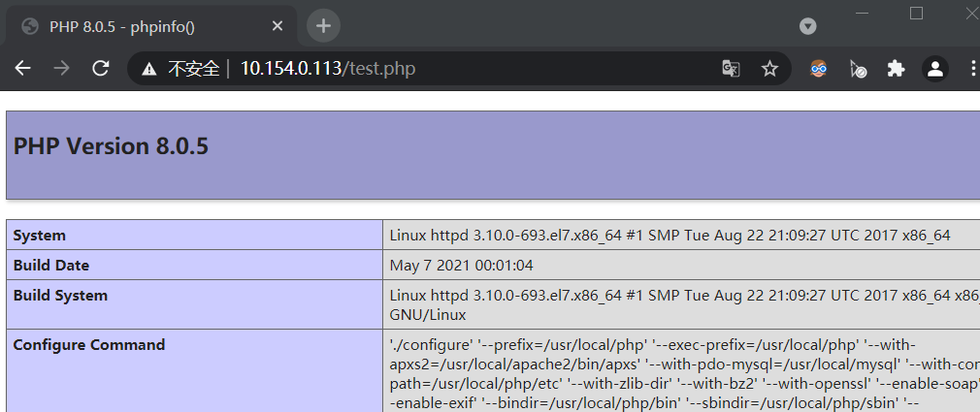
Task: Reload the test.php page
Action: point(101,68)
